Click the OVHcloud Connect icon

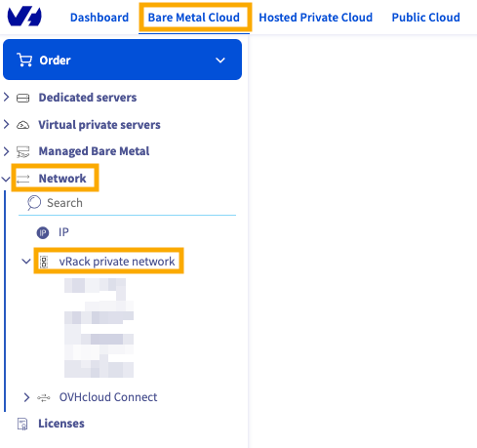[44, 397]
